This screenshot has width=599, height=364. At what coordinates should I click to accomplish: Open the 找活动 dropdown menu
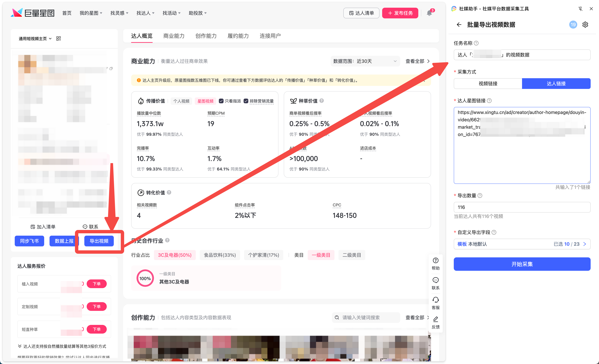(171, 13)
